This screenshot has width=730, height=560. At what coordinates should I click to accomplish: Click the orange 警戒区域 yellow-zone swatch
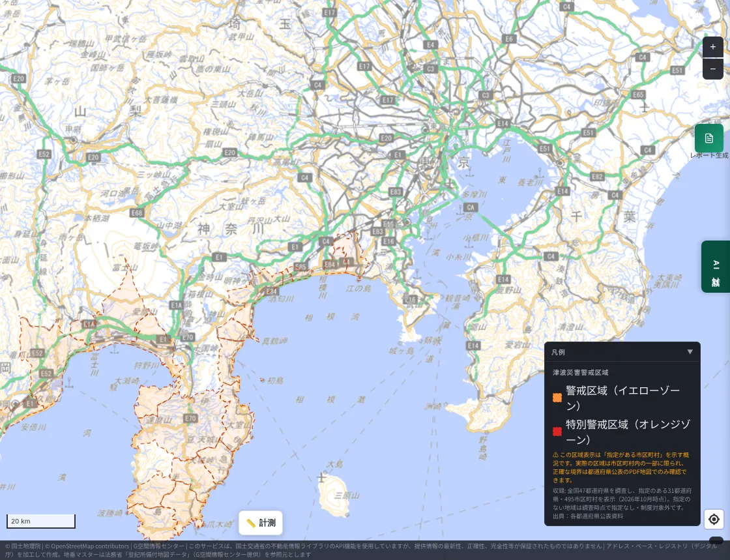point(557,398)
